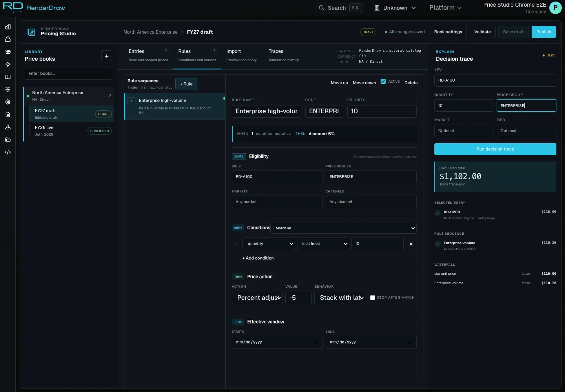Image resolution: width=565 pixels, height=392 pixels.
Task: Click the Filter books input field
Action: pos(68,73)
